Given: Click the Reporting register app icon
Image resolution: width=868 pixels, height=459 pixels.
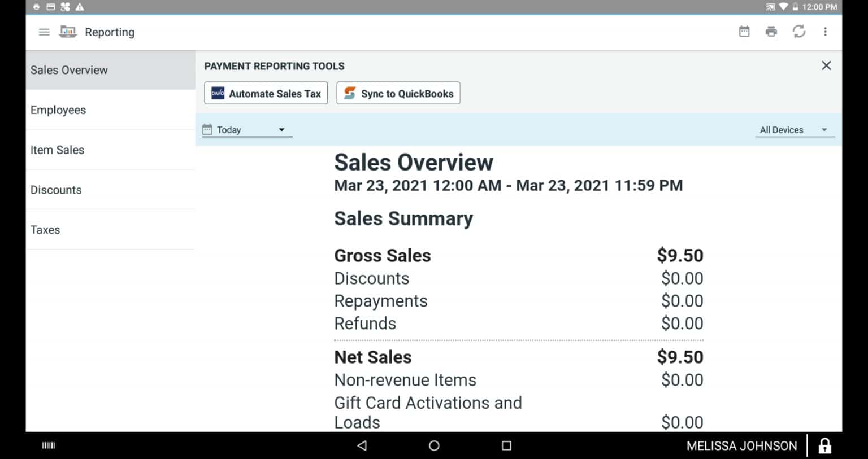Looking at the screenshot, I should point(68,32).
